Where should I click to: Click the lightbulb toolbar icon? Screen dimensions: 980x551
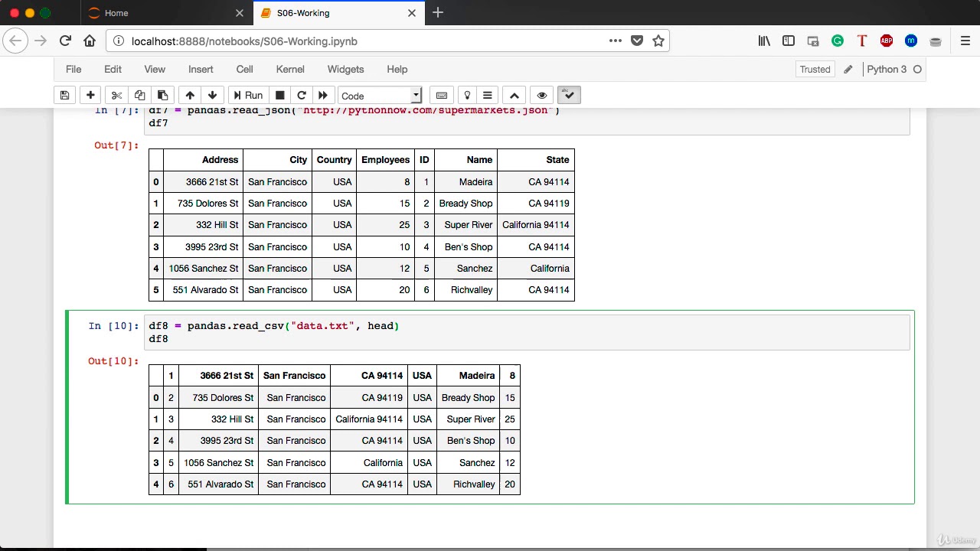pyautogui.click(x=467, y=96)
